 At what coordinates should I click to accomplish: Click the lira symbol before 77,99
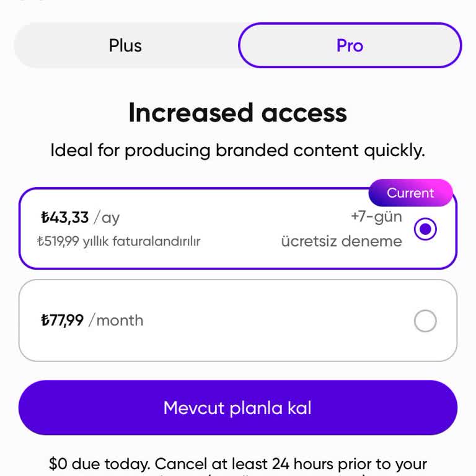tap(45, 320)
